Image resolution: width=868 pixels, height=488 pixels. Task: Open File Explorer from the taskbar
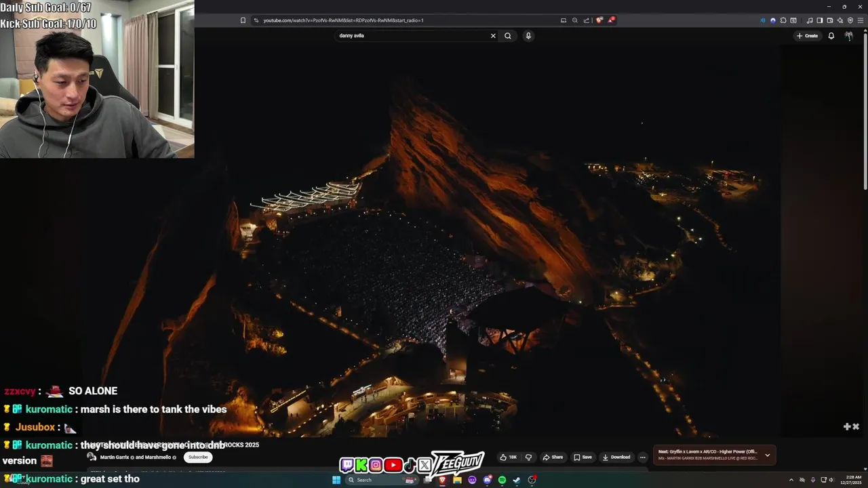[457, 480]
